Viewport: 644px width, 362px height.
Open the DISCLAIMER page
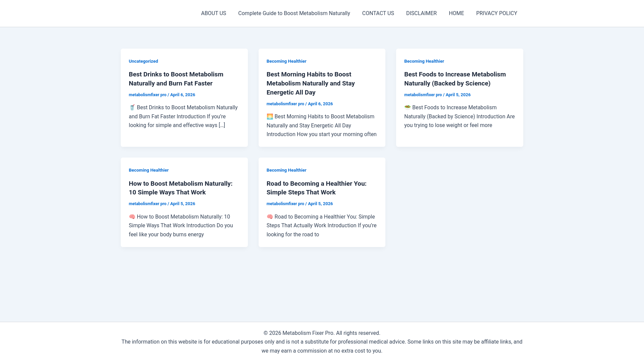click(x=421, y=13)
